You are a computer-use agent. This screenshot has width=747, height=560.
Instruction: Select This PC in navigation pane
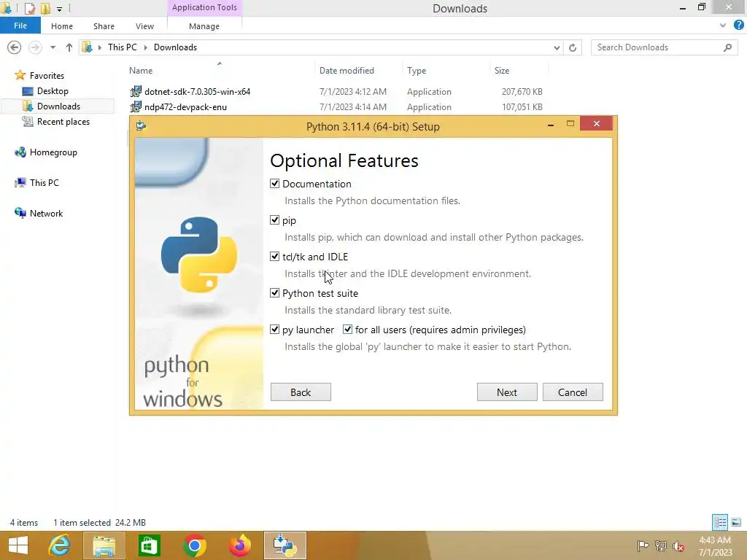pos(44,182)
